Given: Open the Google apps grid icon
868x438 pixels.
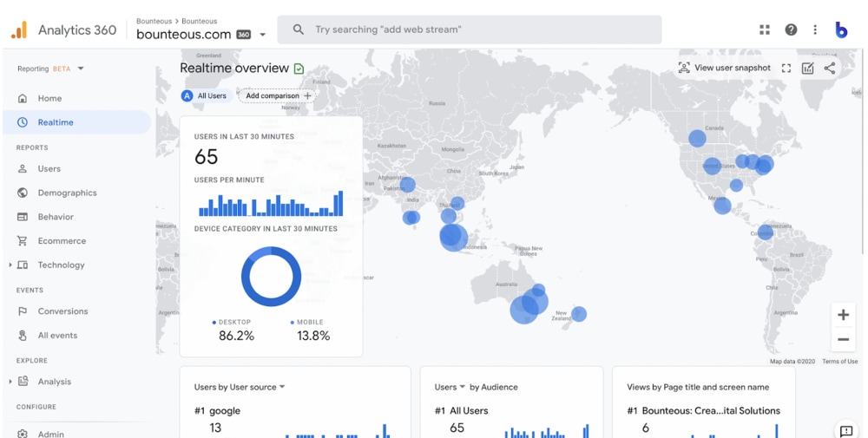Looking at the screenshot, I should pos(765,29).
